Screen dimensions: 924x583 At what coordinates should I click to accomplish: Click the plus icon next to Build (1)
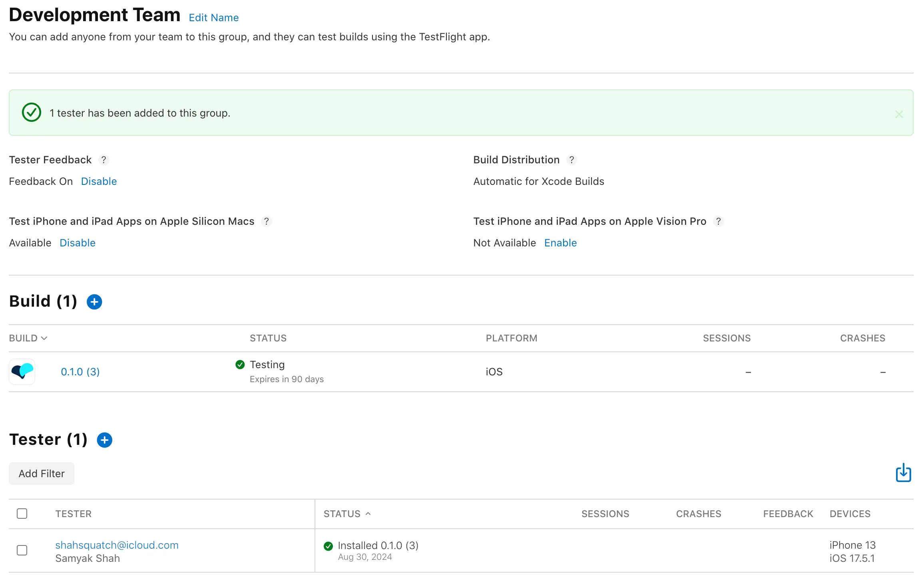(94, 302)
